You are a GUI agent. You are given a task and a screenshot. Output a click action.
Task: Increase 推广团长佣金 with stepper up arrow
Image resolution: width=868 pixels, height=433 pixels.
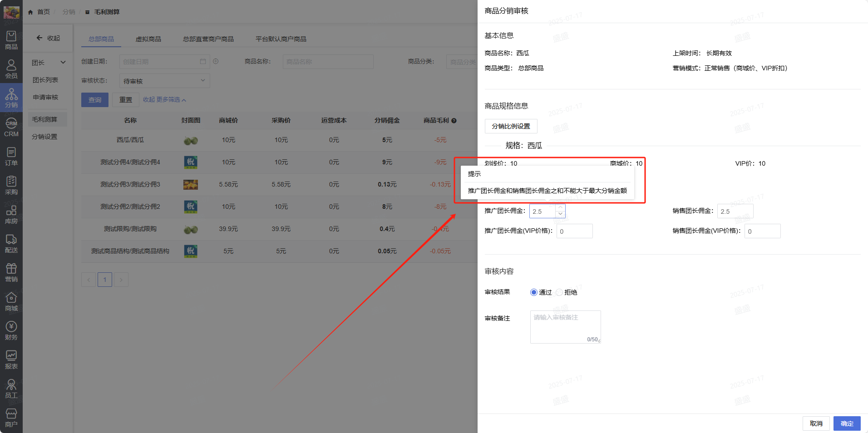pos(561,208)
